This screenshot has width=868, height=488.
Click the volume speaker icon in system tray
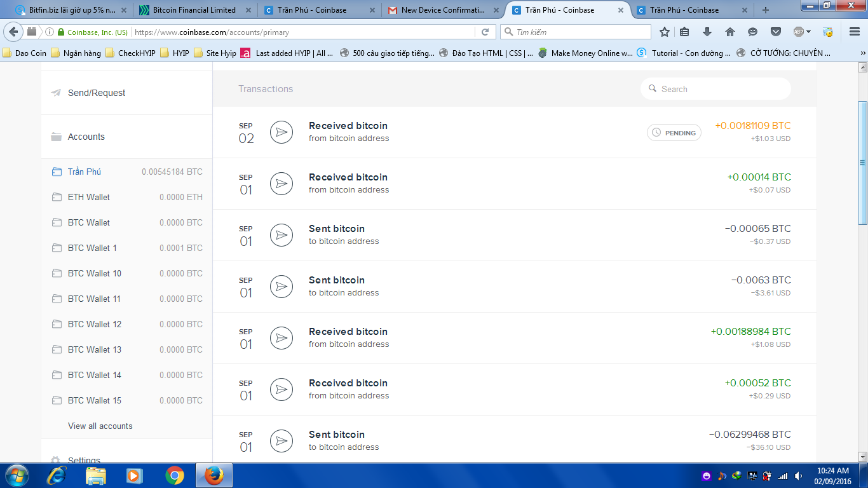tap(798, 476)
